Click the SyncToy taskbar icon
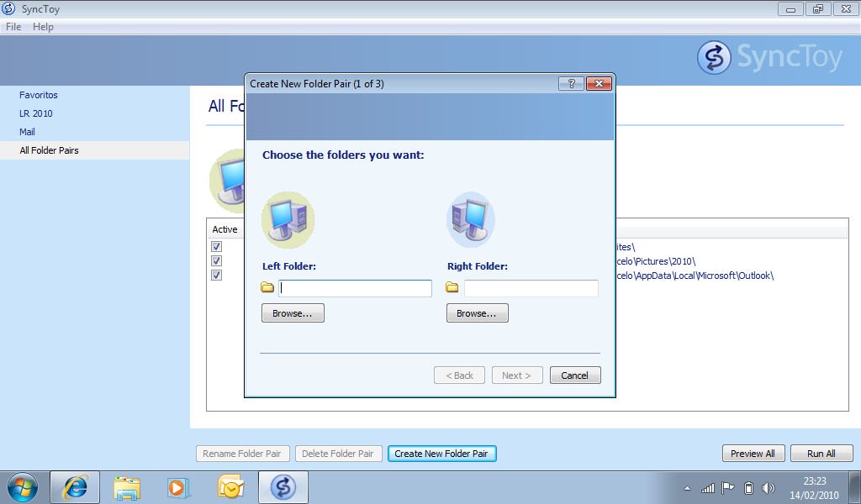 283,487
